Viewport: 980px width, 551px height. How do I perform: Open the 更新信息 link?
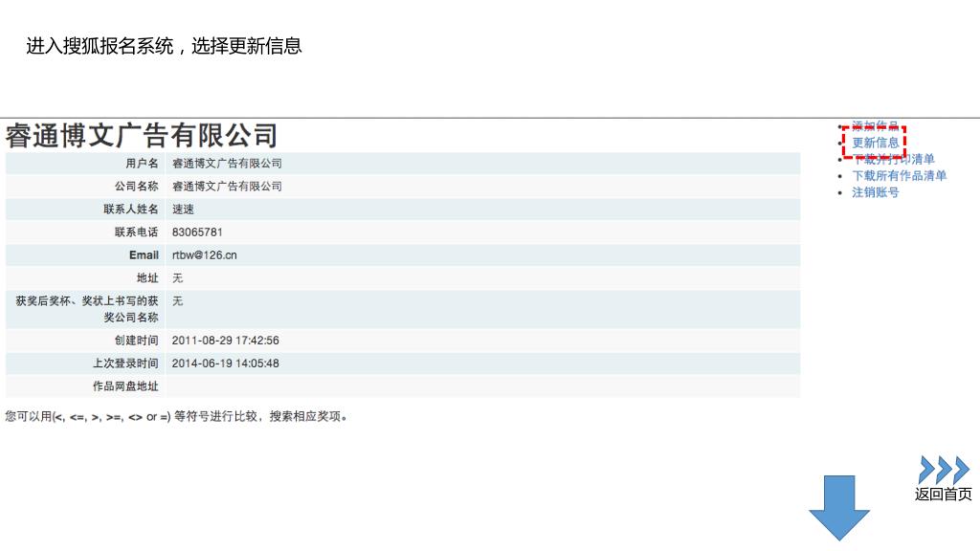pos(875,143)
